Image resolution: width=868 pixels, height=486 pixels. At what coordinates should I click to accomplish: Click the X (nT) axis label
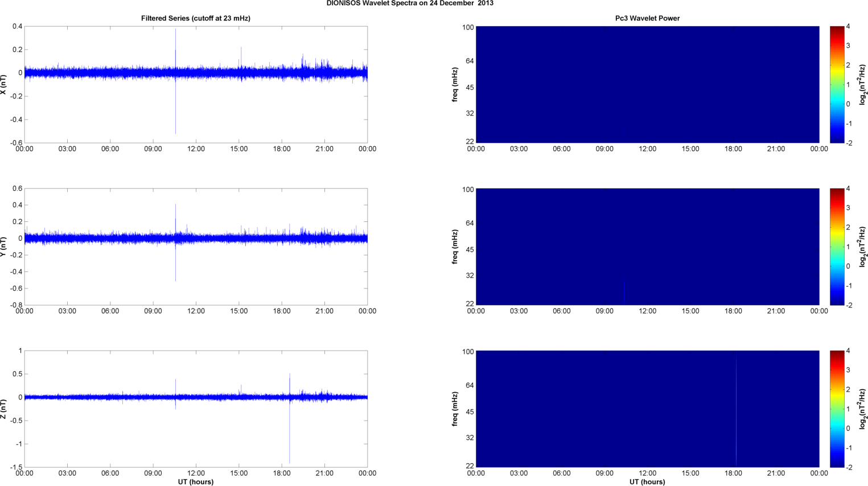click(4, 84)
